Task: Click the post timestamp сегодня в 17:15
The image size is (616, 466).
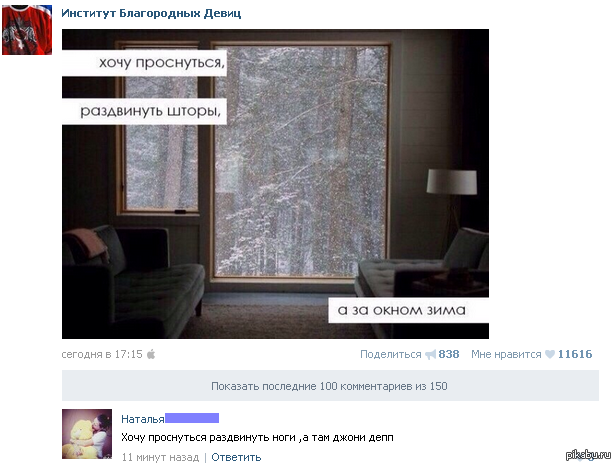Action: click(102, 354)
